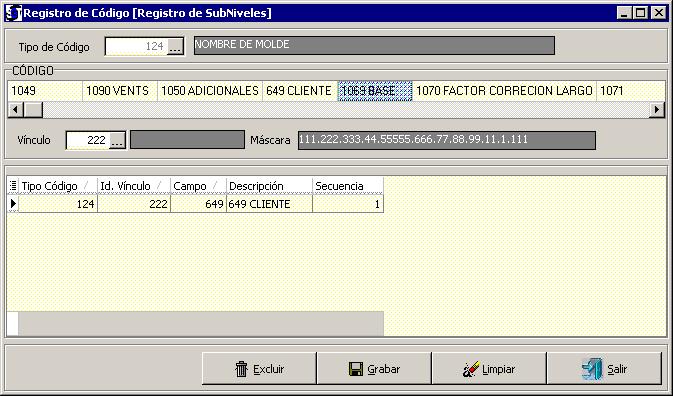This screenshot has width=673, height=396.
Task: Select the 1049 code cell
Action: tap(45, 91)
